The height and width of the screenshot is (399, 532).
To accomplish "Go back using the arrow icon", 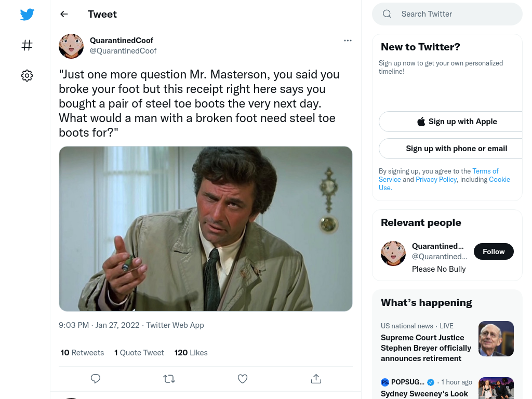I will point(64,14).
